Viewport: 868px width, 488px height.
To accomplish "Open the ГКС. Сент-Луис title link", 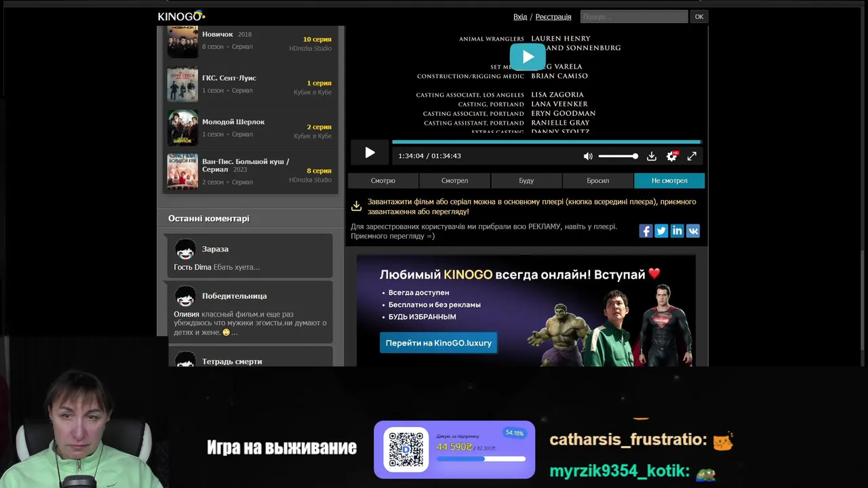I will (x=229, y=78).
